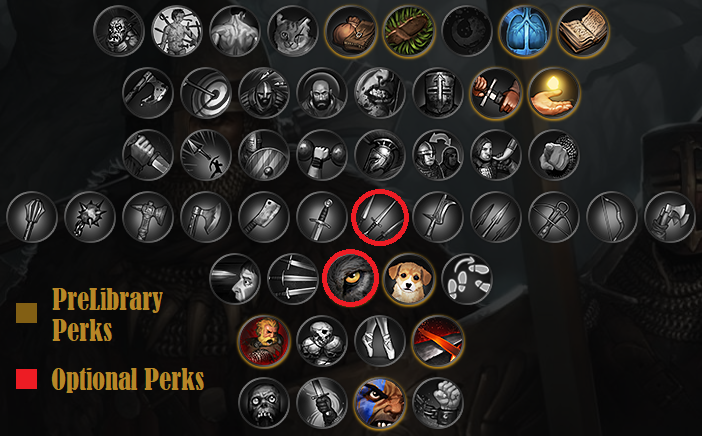Select the bullseye target perk icon

(206, 93)
